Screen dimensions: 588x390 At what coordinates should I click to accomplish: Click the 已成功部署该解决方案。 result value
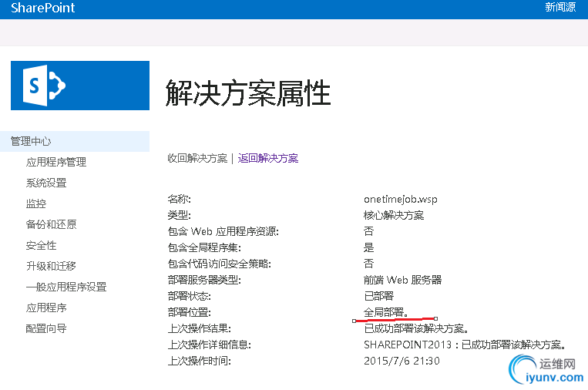pyautogui.click(x=416, y=328)
